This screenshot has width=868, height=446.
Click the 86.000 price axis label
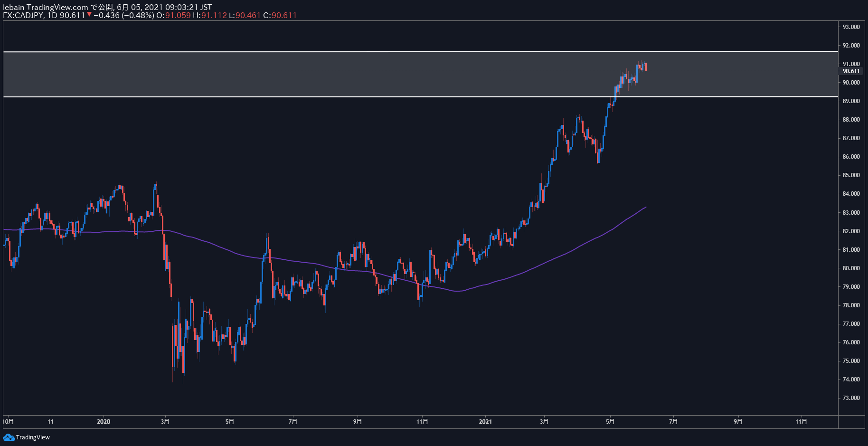(851, 157)
